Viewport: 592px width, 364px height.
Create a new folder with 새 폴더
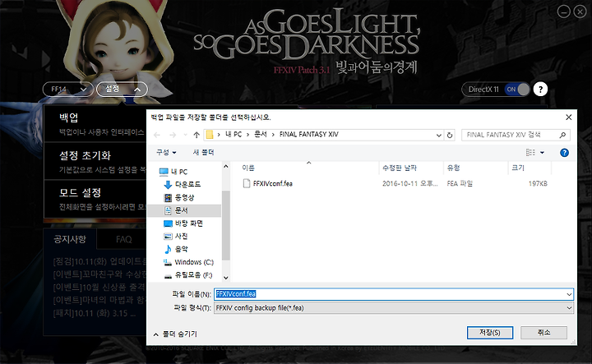[203, 152]
